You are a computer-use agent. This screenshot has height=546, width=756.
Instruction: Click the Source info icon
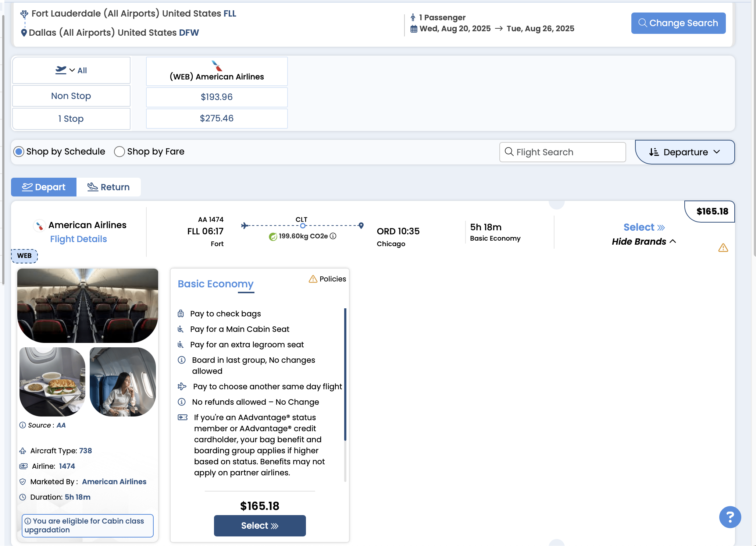click(x=23, y=425)
